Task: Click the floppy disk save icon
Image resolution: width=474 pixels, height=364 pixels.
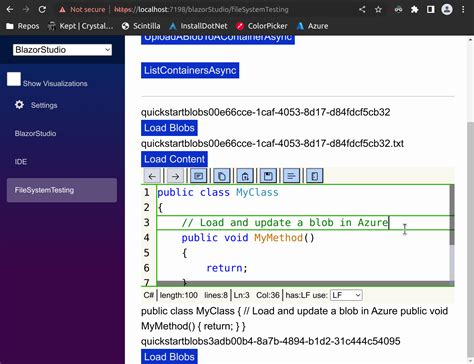Action: click(268, 176)
